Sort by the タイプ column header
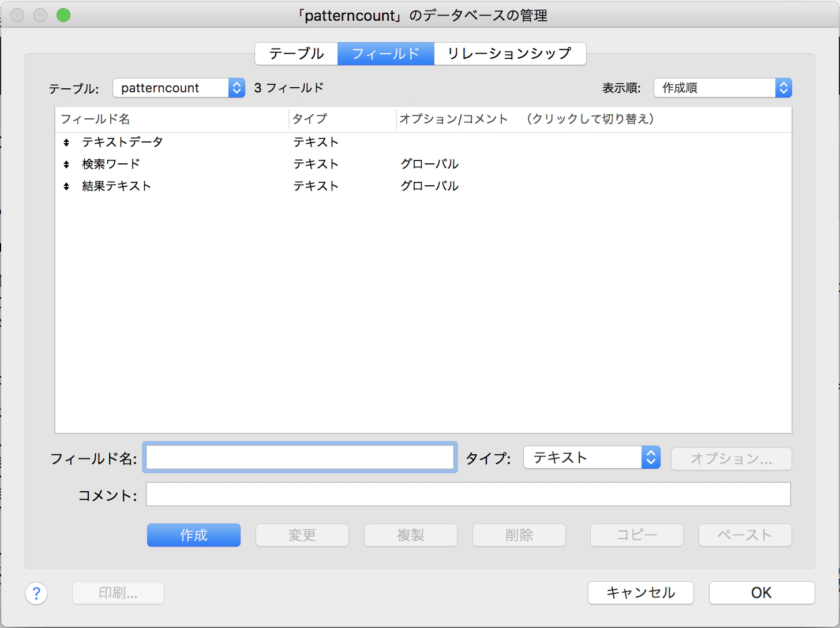Screen dimensions: 840x628 pyautogui.click(x=343, y=119)
